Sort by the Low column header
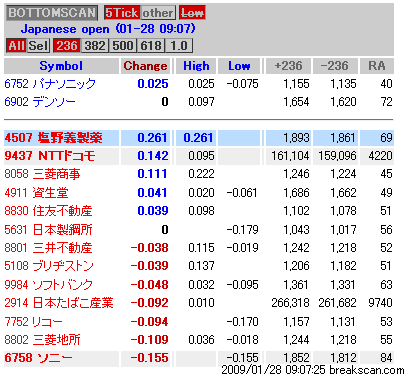Image resolution: width=405 pixels, height=376 pixels. pos(239,66)
